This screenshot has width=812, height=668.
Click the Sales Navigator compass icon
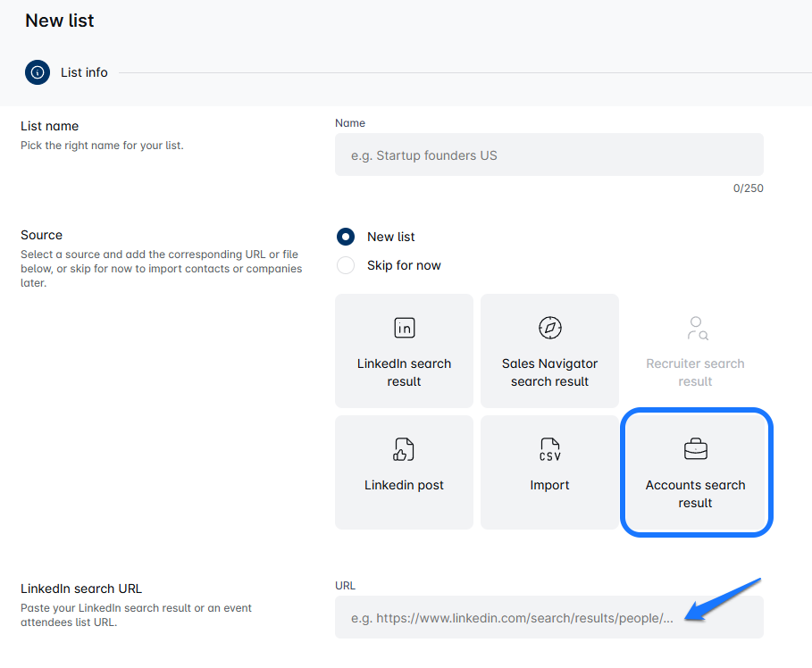pos(549,328)
